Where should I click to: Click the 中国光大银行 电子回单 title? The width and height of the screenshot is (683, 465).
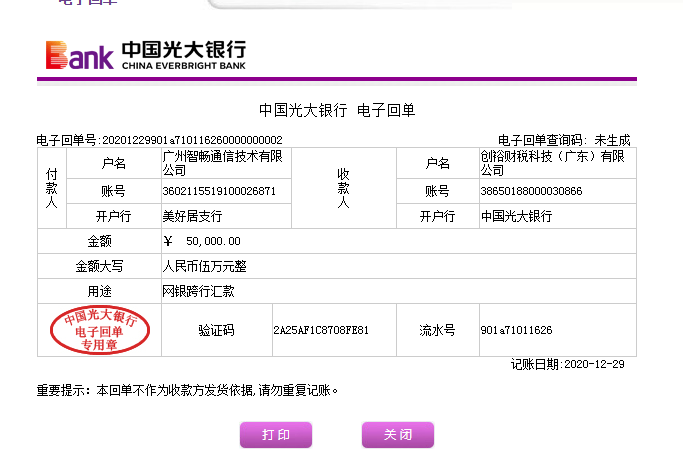click(x=337, y=110)
